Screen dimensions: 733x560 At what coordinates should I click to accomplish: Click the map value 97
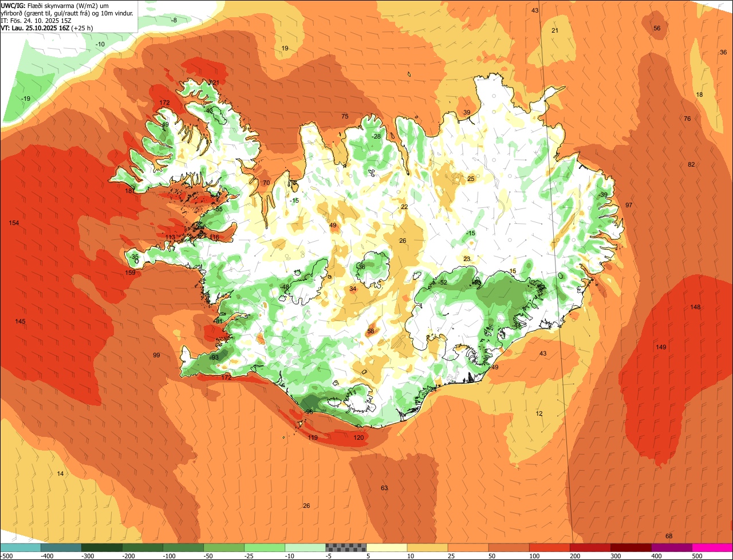click(x=629, y=205)
